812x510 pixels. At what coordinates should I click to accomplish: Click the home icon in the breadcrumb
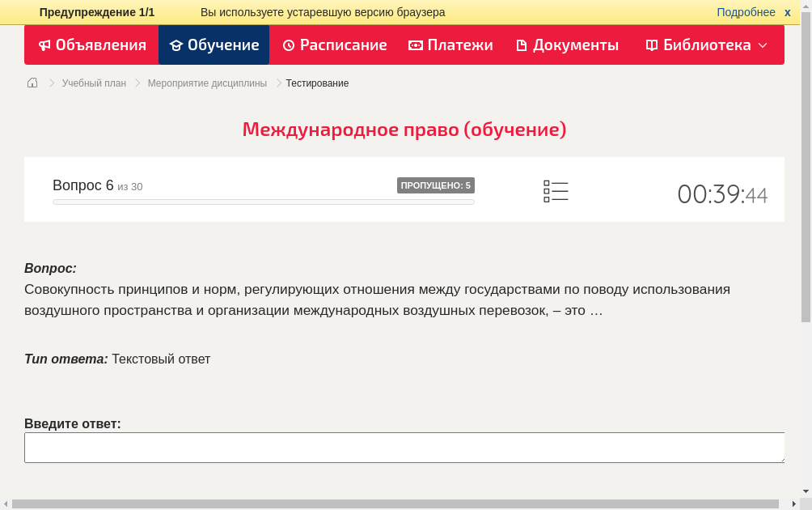[32, 83]
